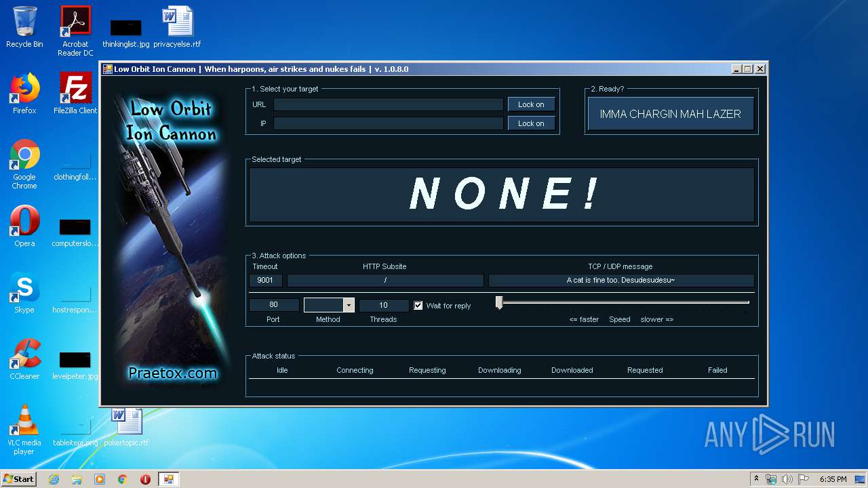Screen dimensions: 868x488
Task: Open Skype desktop shortcut
Action: point(24,293)
